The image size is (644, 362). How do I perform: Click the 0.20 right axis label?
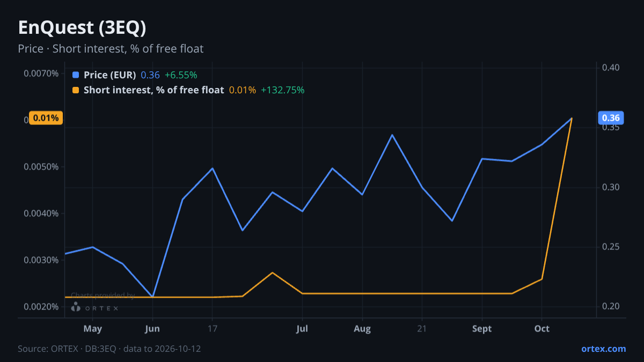click(611, 307)
